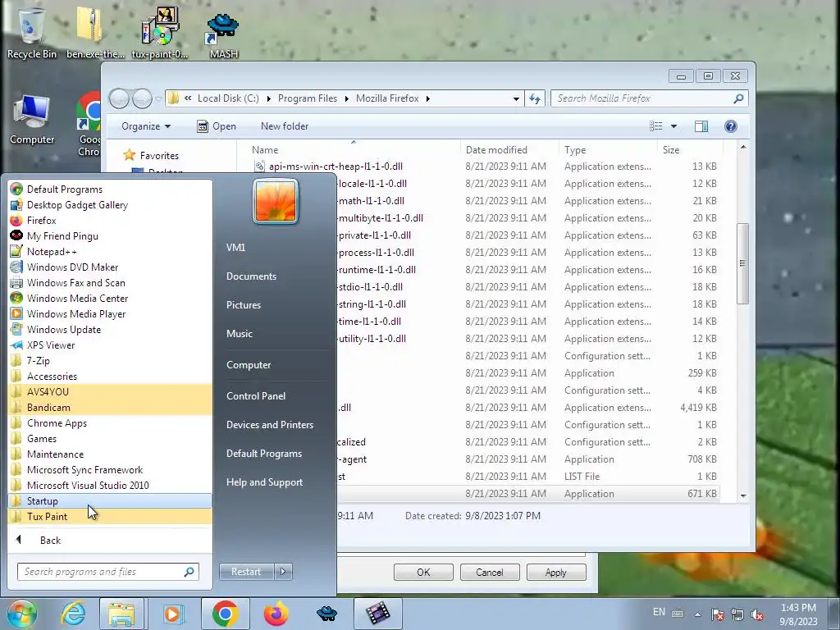Open Desktop Gadget Gallery

click(110, 204)
